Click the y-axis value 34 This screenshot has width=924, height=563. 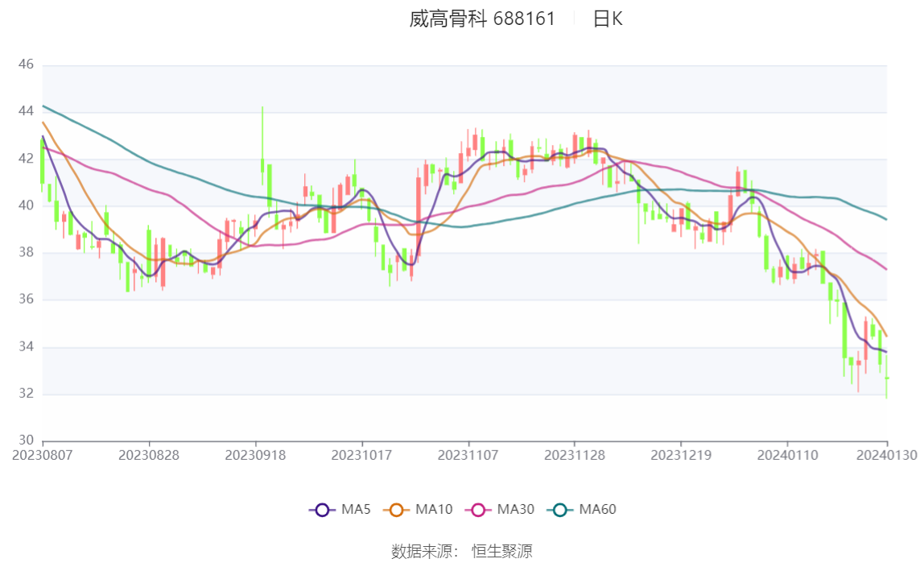[26, 346]
